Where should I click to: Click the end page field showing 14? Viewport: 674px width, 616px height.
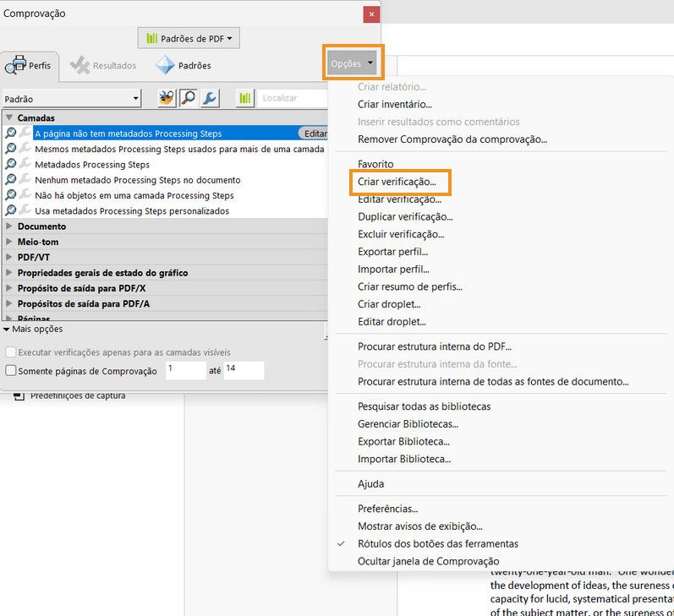pos(244,370)
